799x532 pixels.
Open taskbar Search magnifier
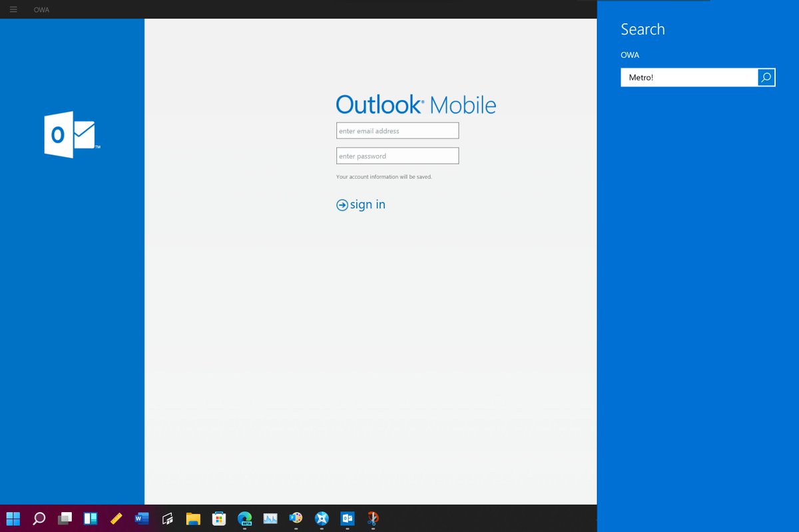(x=39, y=518)
